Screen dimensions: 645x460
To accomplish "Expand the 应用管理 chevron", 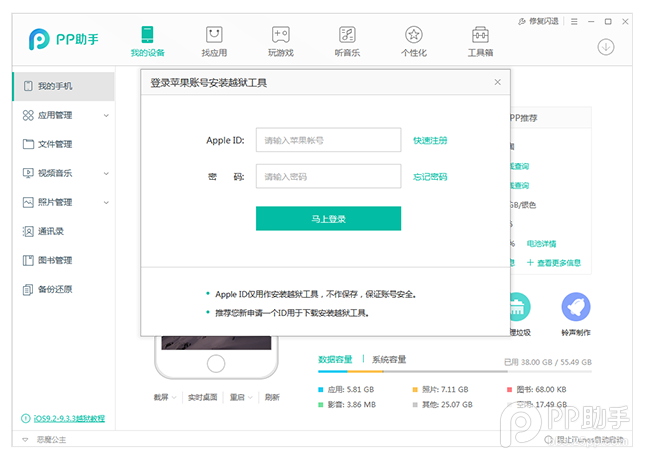I will tap(106, 116).
